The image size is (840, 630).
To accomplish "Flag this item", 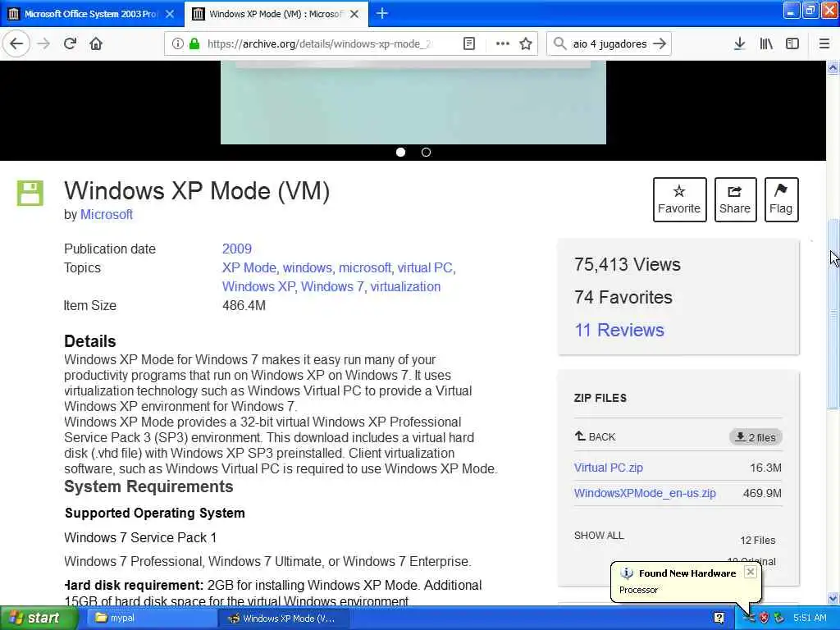I will 781,199.
